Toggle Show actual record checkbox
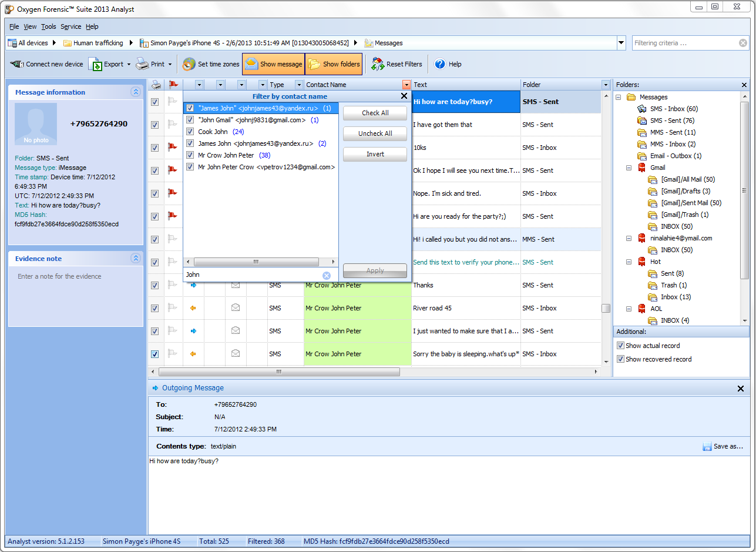The image size is (756, 552). (x=620, y=346)
